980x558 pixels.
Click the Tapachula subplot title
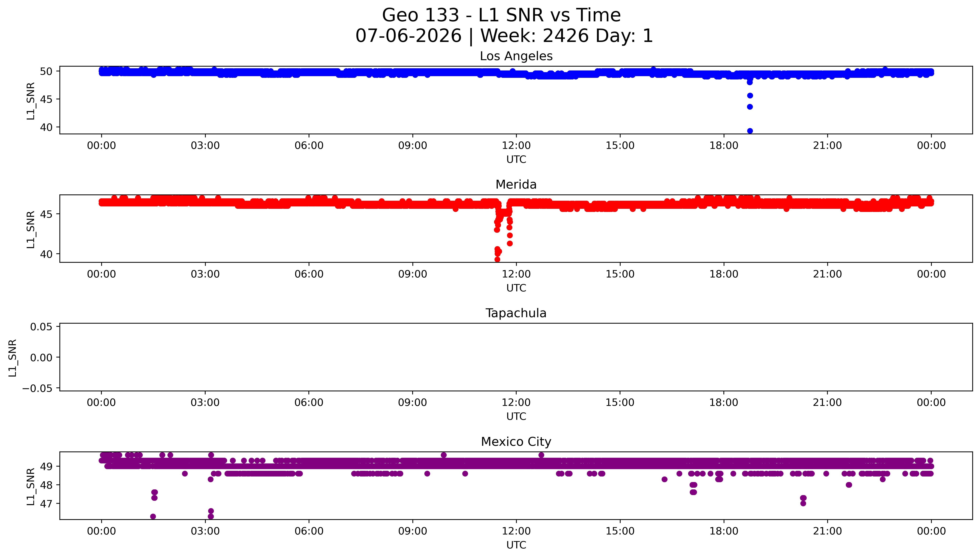(516, 313)
